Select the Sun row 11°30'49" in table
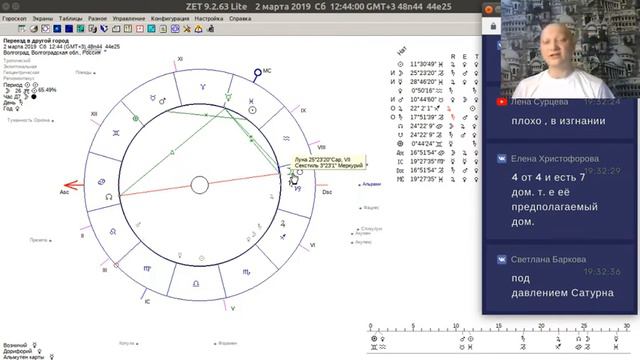The image size is (640, 360). [x=435, y=64]
